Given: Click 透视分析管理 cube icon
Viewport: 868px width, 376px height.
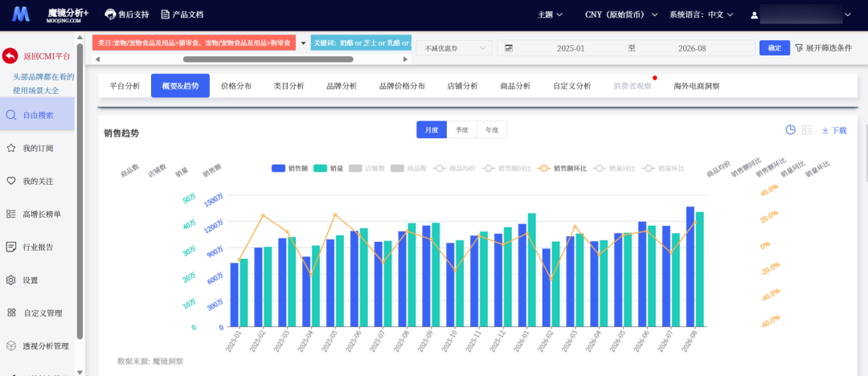Looking at the screenshot, I should [x=10, y=346].
